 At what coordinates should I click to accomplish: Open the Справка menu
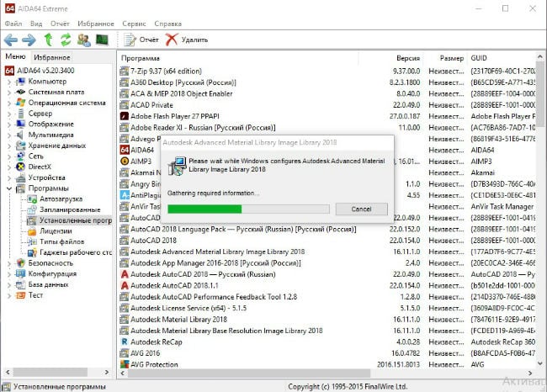167,24
